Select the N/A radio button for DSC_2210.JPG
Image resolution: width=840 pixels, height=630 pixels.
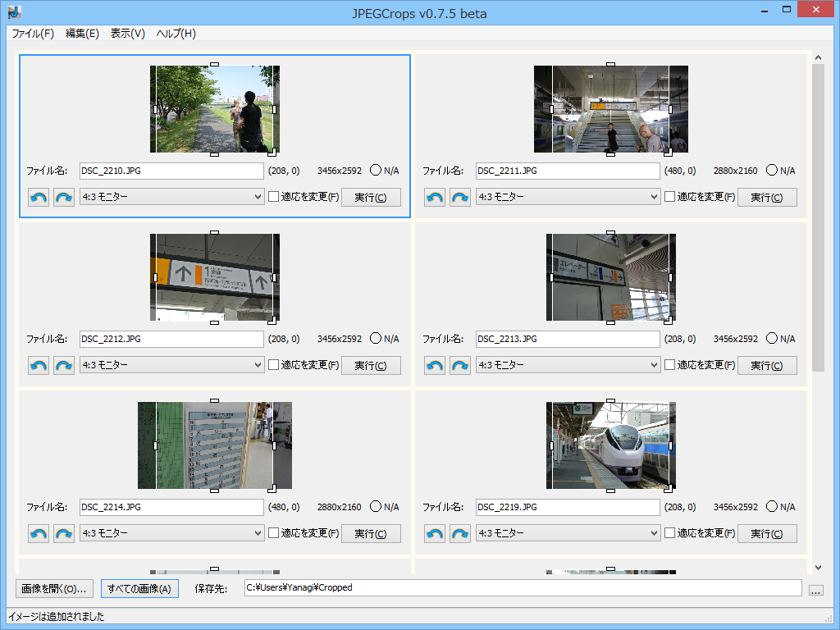pyautogui.click(x=376, y=170)
